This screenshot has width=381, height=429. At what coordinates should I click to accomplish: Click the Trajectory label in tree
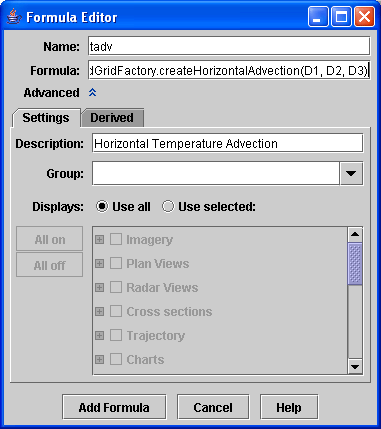click(156, 336)
